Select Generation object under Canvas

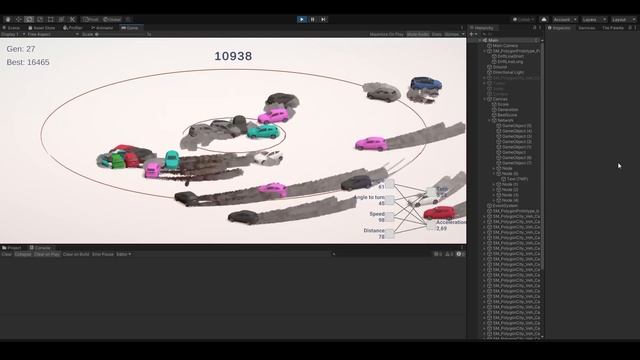pos(508,110)
